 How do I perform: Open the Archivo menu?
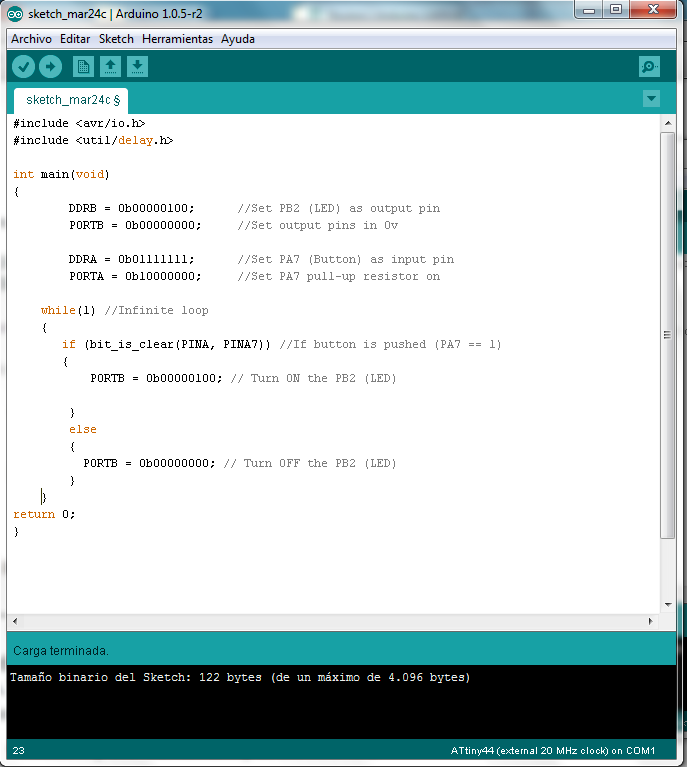click(31, 39)
